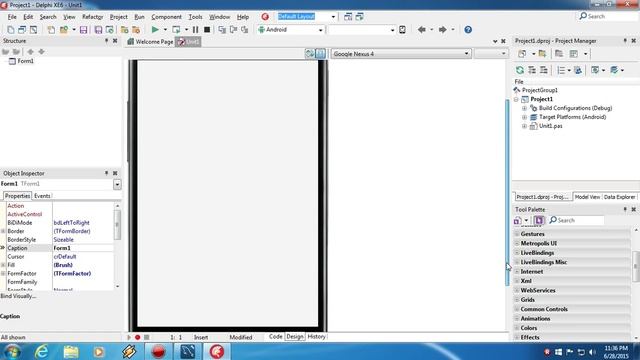The width and height of the screenshot is (640, 360).
Task: Click the Stop (black square) toolbar button
Action: 207,30
